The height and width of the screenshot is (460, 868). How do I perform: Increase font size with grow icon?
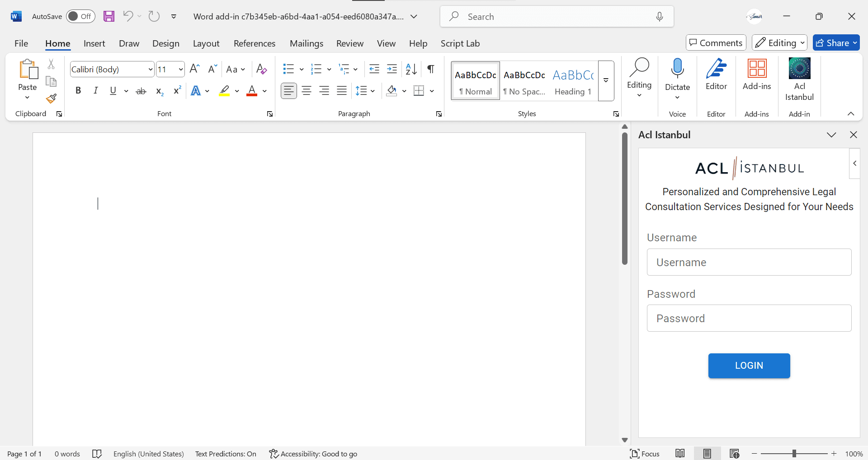(194, 69)
